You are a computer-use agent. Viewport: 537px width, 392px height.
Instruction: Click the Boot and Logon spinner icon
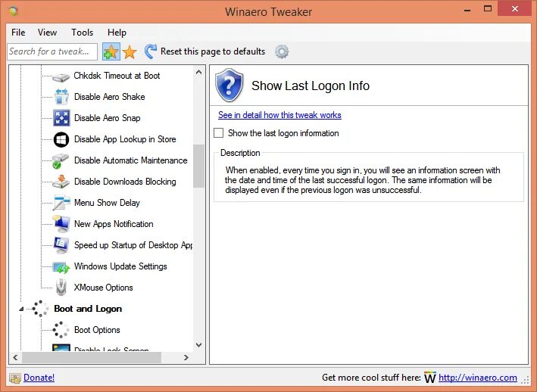tap(40, 309)
